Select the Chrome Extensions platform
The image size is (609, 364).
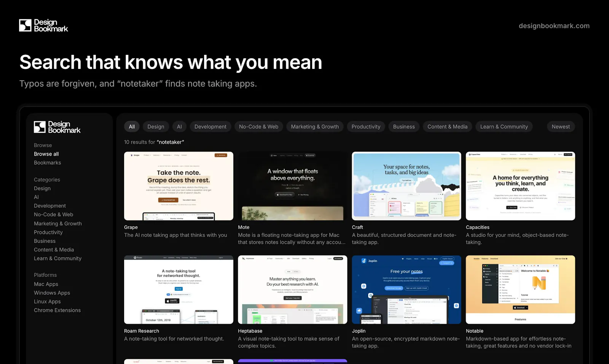[57, 310]
